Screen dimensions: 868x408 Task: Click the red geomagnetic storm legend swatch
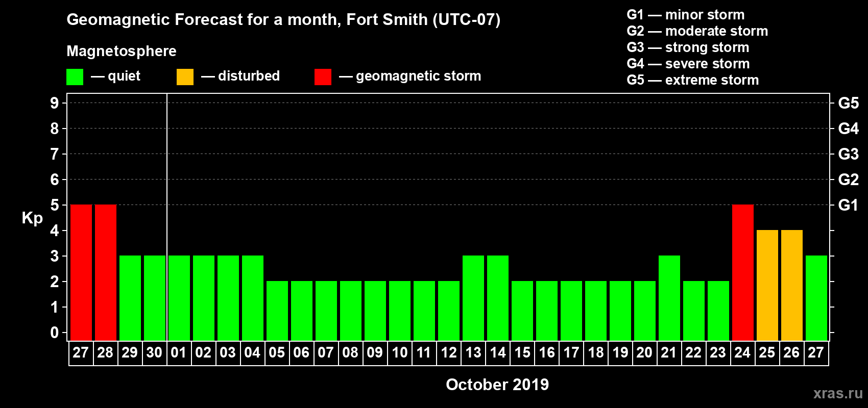tap(323, 77)
